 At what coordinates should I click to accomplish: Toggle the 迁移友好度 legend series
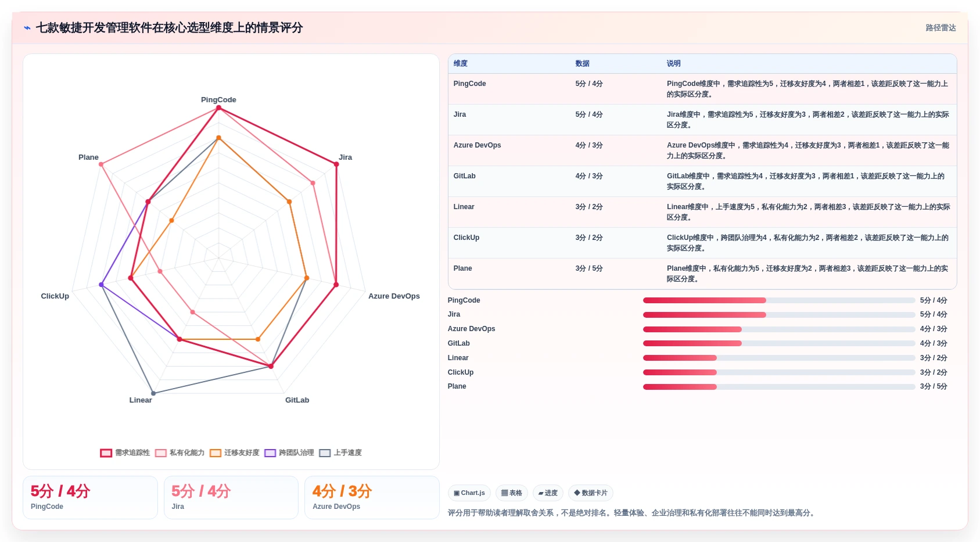(x=234, y=453)
